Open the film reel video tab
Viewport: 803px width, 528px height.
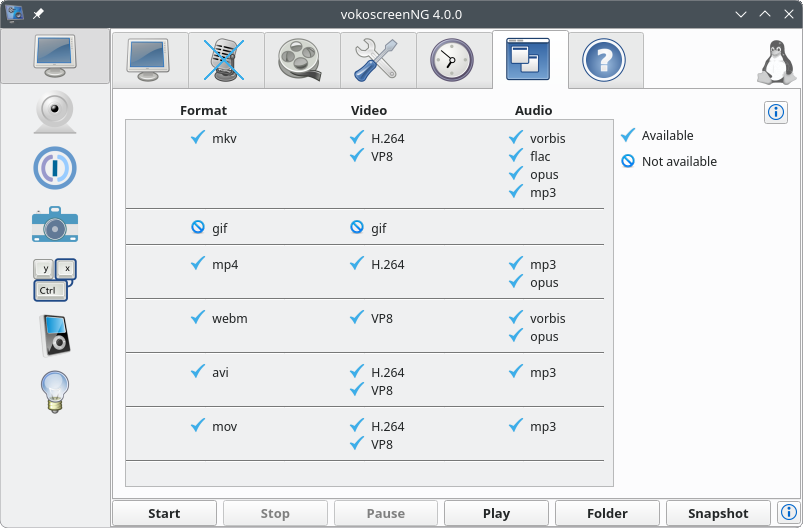coord(302,60)
